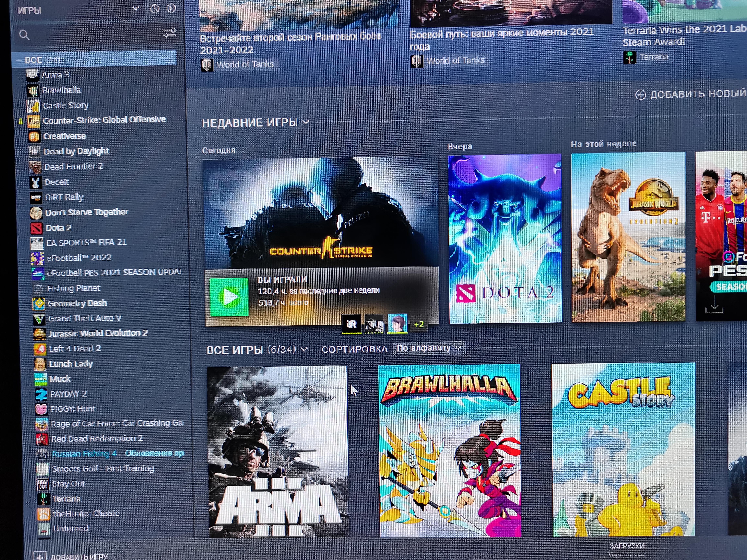The image size is (747, 560).
Task: Click the Castle Story sidebar icon
Action: coord(33,106)
